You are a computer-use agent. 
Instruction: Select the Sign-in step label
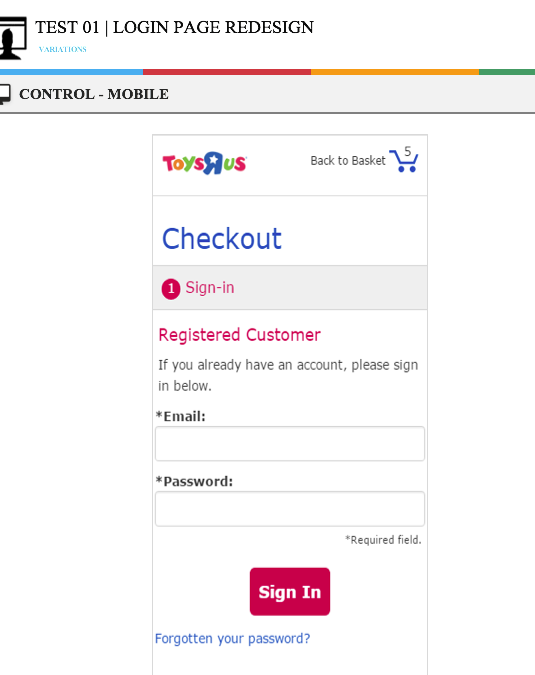210,288
